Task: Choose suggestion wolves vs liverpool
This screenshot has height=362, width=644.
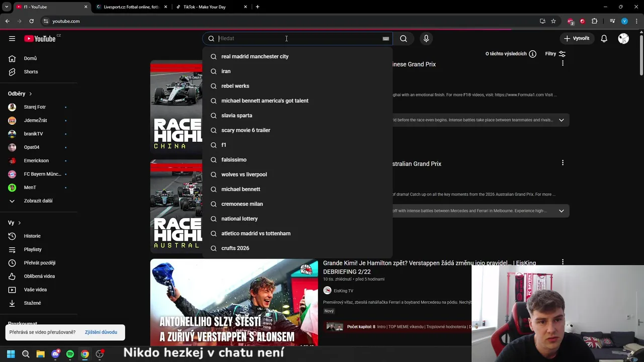Action: pos(297,174)
